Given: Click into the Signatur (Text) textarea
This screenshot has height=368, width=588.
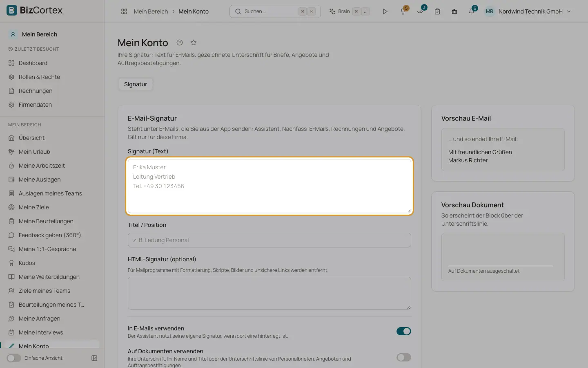Looking at the screenshot, I should 269,186.
